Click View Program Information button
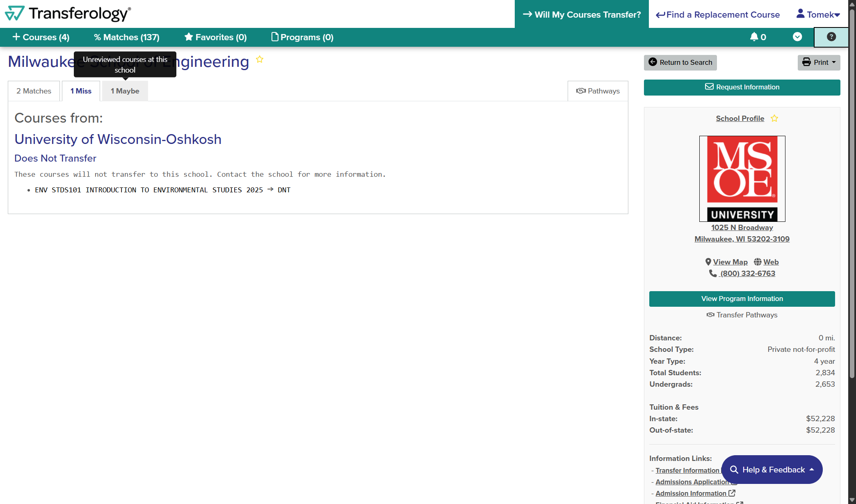856x504 pixels. click(x=742, y=299)
